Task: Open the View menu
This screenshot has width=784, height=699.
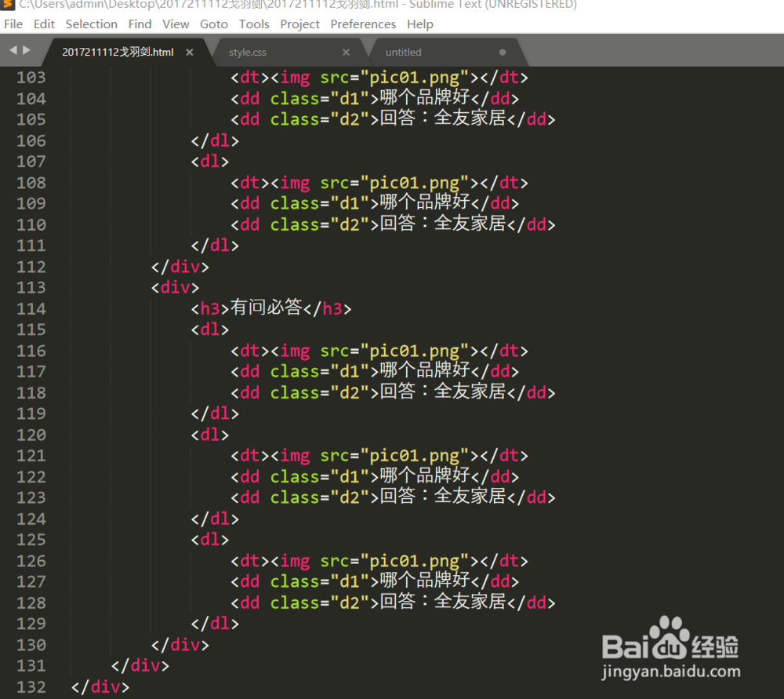Action: (176, 24)
